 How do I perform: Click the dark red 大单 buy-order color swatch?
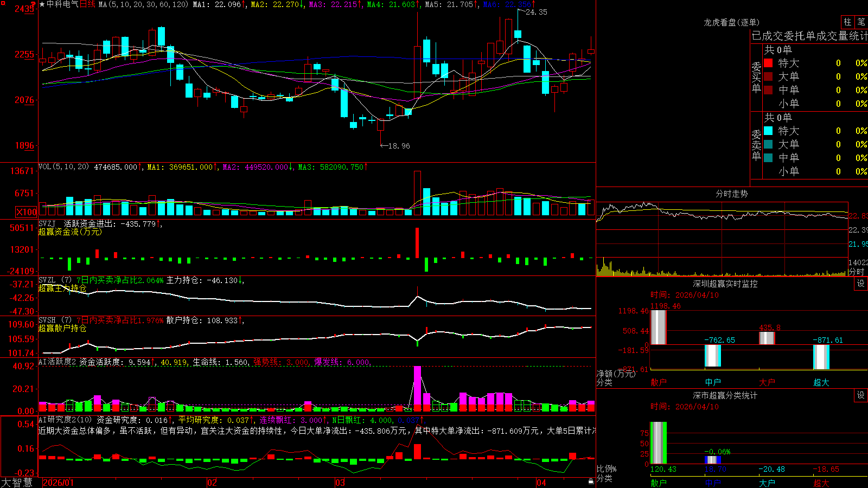(x=768, y=76)
